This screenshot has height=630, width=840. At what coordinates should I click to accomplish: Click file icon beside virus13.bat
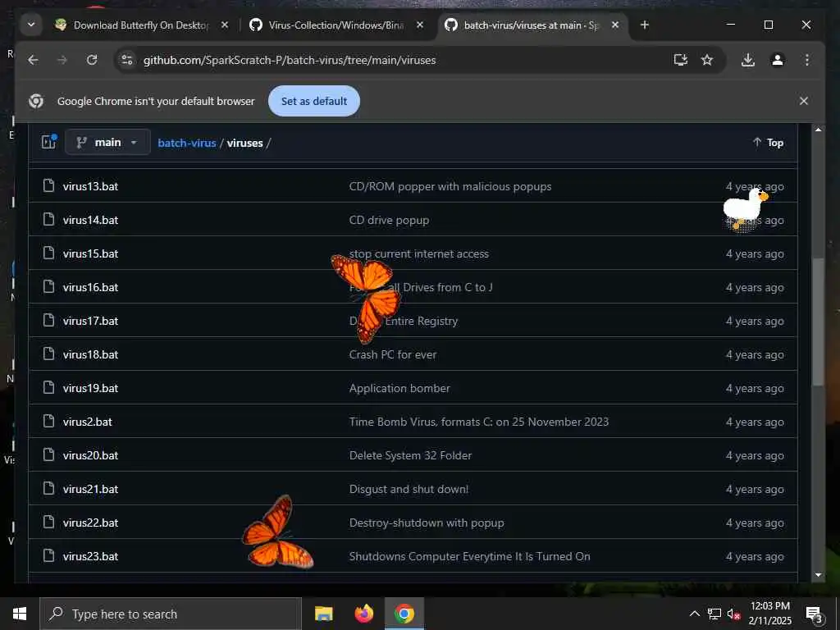click(x=48, y=186)
